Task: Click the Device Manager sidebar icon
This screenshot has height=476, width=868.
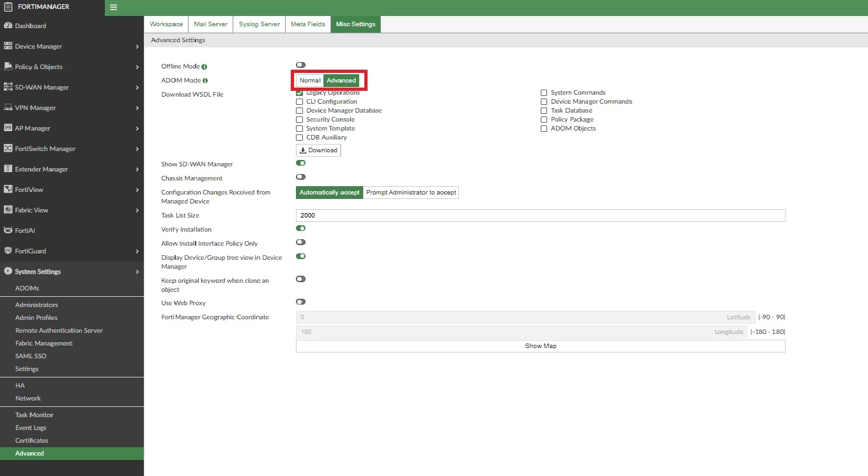Action: 8,46
